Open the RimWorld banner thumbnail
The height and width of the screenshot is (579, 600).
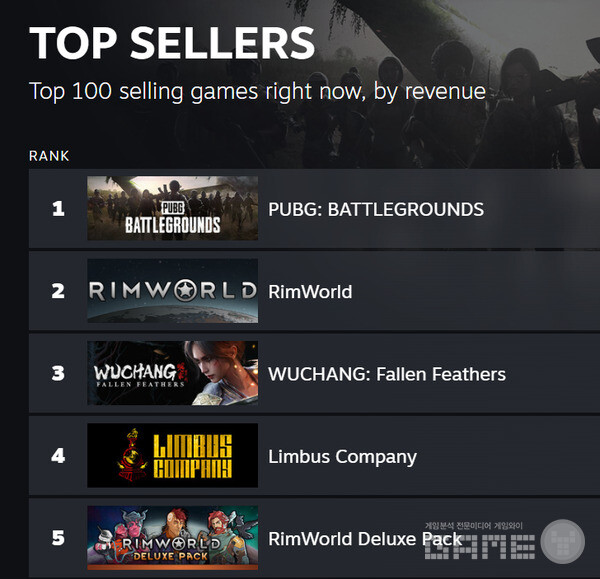[x=173, y=291]
